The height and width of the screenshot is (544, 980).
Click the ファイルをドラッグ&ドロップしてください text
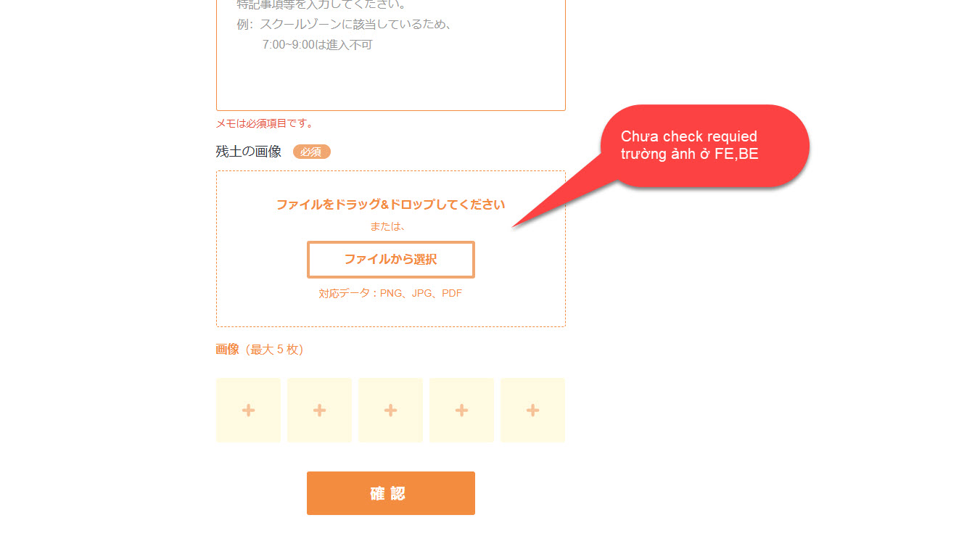pyautogui.click(x=390, y=205)
